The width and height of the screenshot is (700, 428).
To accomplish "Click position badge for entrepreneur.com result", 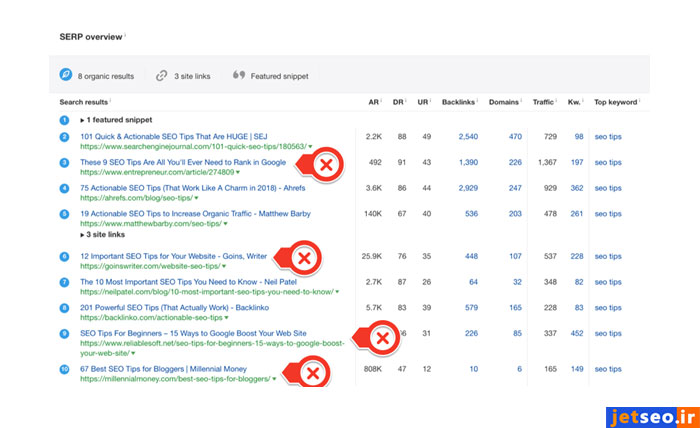I will tap(64, 162).
